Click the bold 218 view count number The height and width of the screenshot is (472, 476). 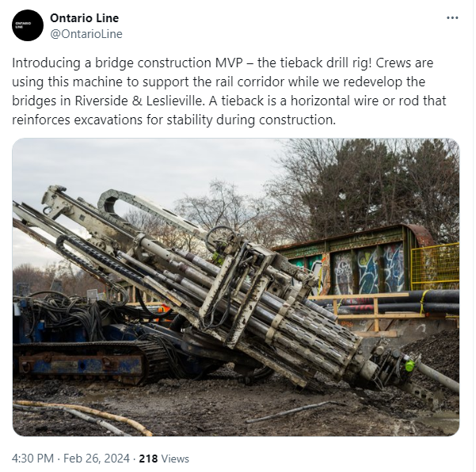148,459
